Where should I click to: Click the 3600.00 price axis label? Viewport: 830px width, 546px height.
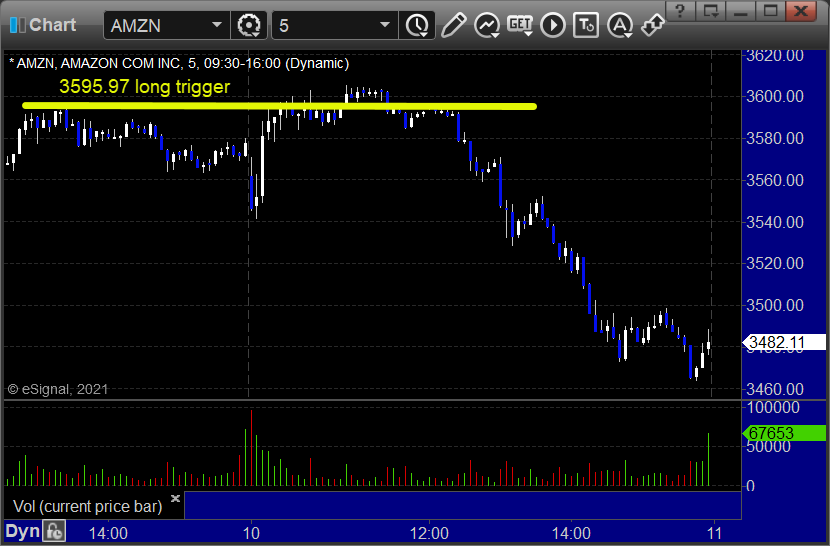pyautogui.click(x=775, y=96)
